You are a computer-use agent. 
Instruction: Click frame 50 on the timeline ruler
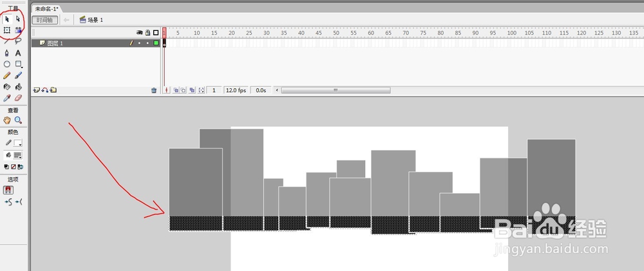point(337,32)
